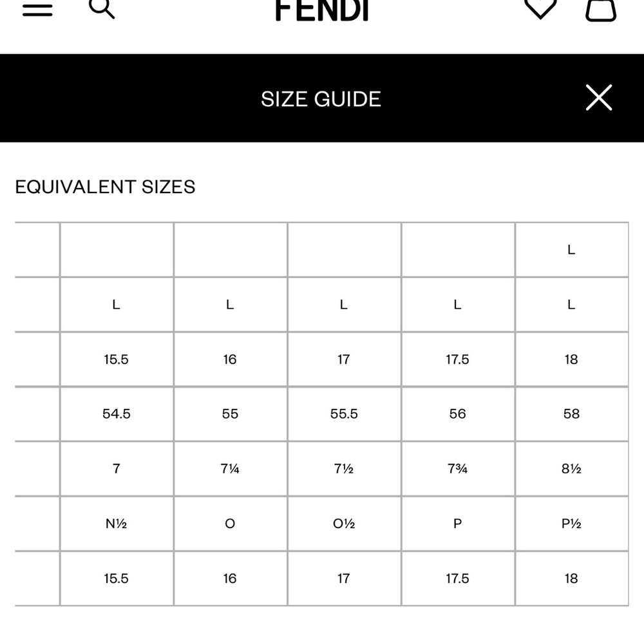Select ring size 7¼
The height and width of the screenshot is (644, 644).
[x=230, y=469]
